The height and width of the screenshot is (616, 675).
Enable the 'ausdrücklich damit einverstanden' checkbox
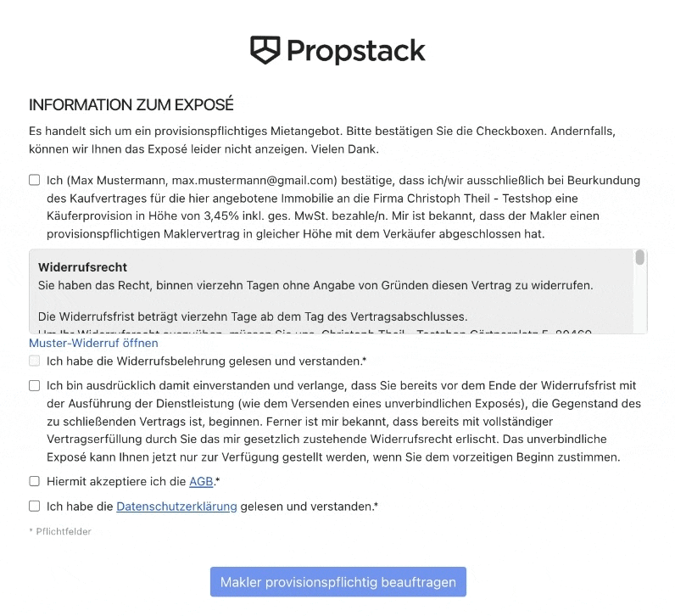35,385
